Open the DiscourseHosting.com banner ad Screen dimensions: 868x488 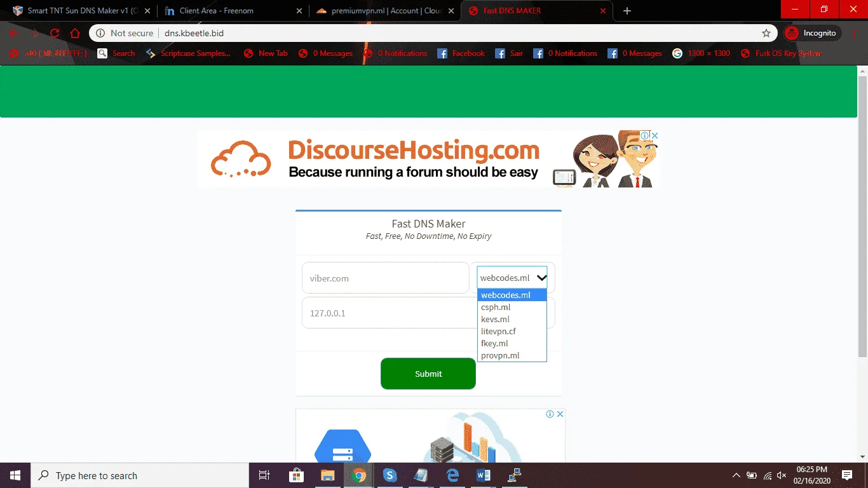[429, 159]
